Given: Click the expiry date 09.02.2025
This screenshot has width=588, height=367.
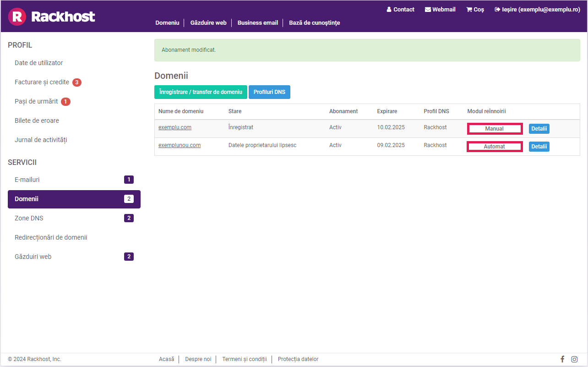Looking at the screenshot, I should point(391,145).
